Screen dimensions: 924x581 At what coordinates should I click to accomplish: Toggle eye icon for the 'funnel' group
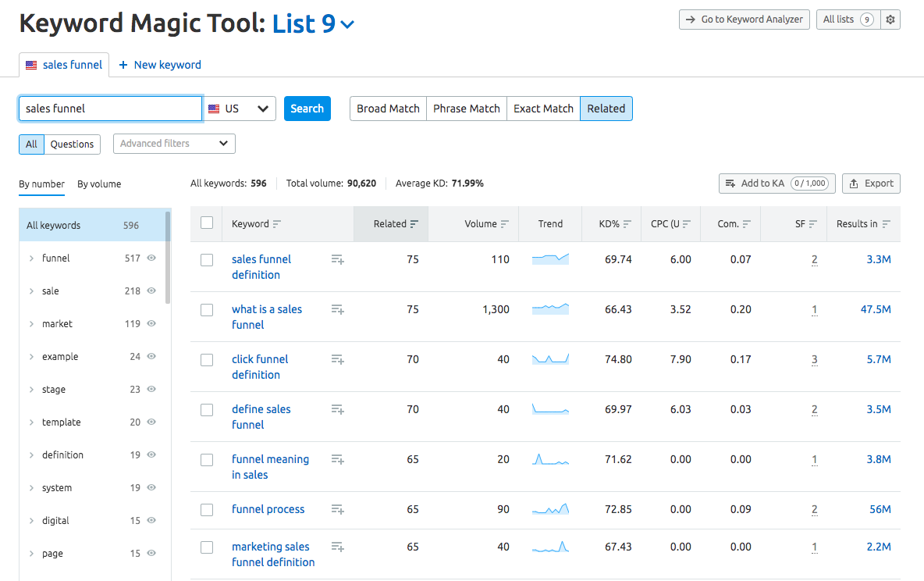(x=151, y=258)
